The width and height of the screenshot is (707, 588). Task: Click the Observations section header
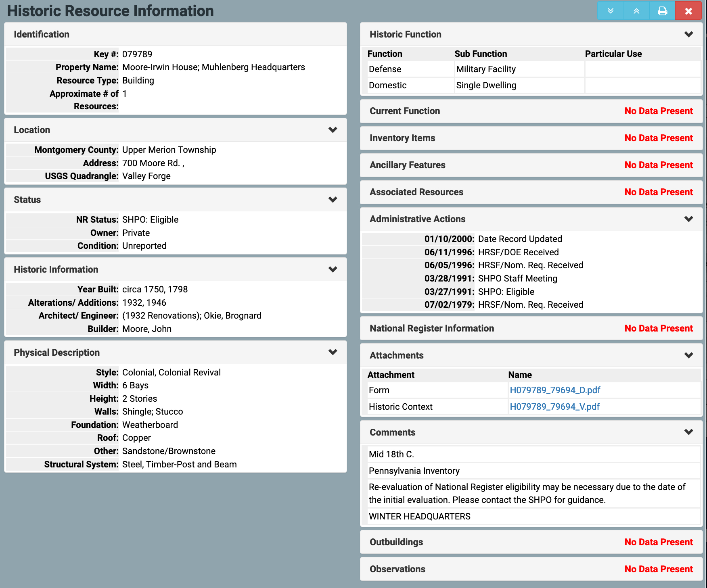pos(531,569)
